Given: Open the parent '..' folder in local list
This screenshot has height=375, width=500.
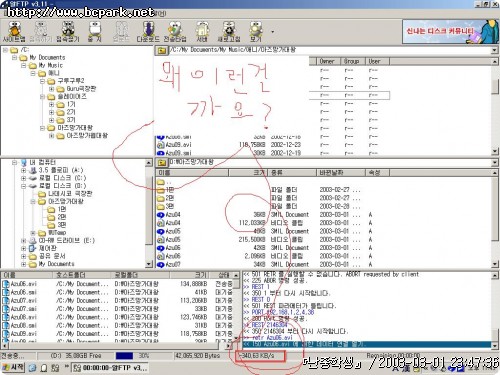Looking at the screenshot, I should click(x=165, y=182).
